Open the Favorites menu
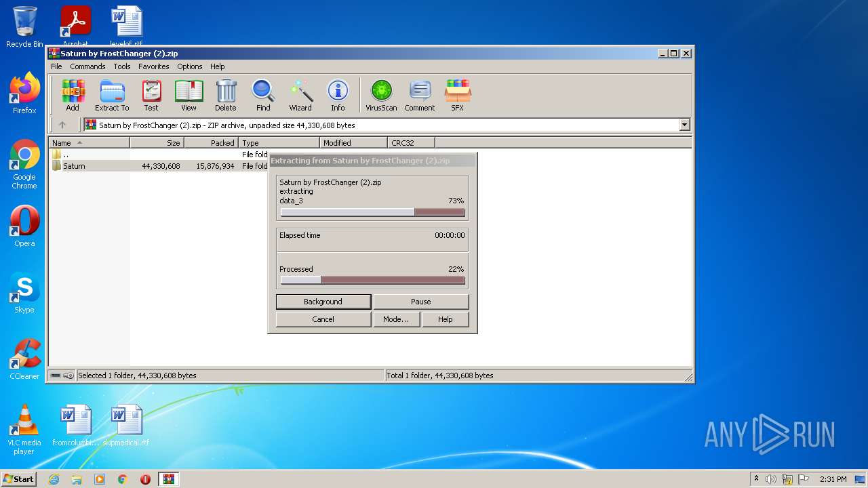The width and height of the screenshot is (868, 488). tap(154, 66)
